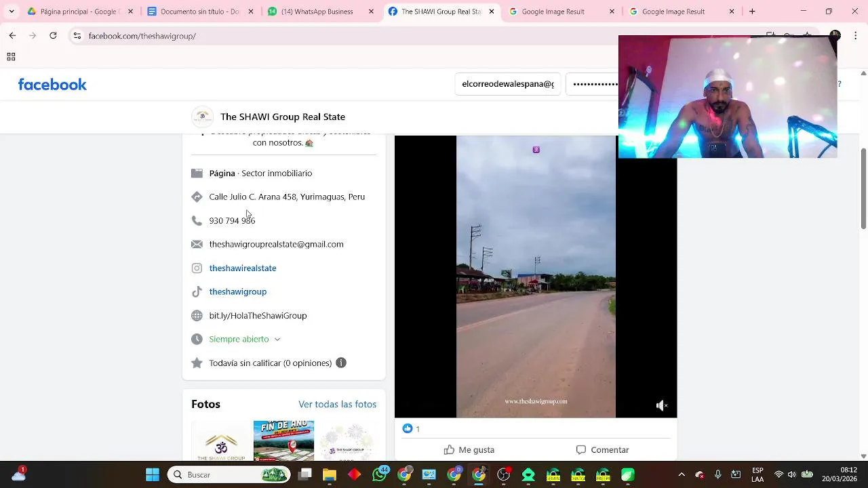
Task: Open the tab search dropdown arrow
Action: [11, 12]
